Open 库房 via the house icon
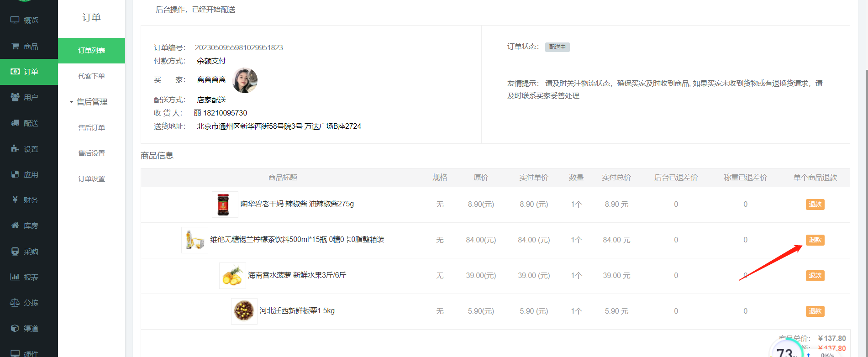 pyautogui.click(x=15, y=226)
